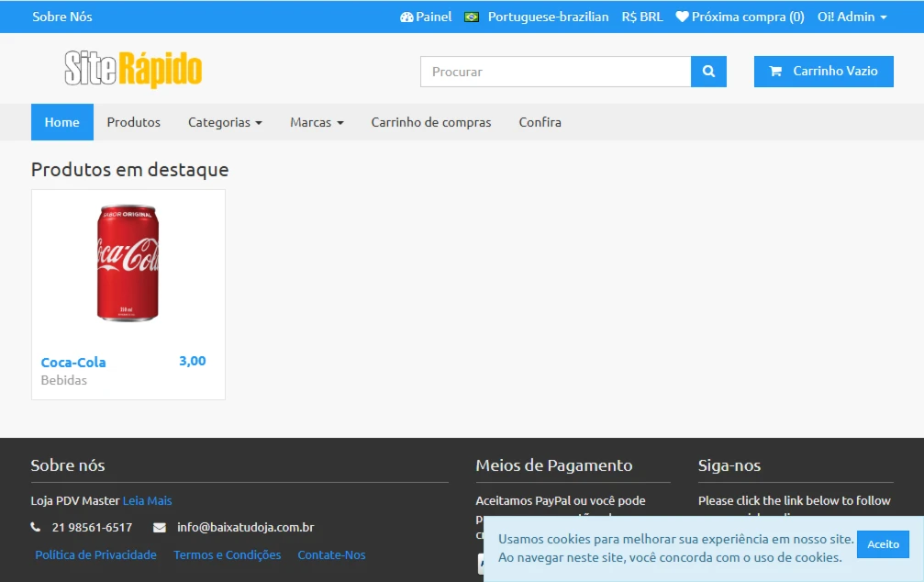This screenshot has width=924, height=582.
Task: Click the heart wishlist icon
Action: click(x=682, y=17)
